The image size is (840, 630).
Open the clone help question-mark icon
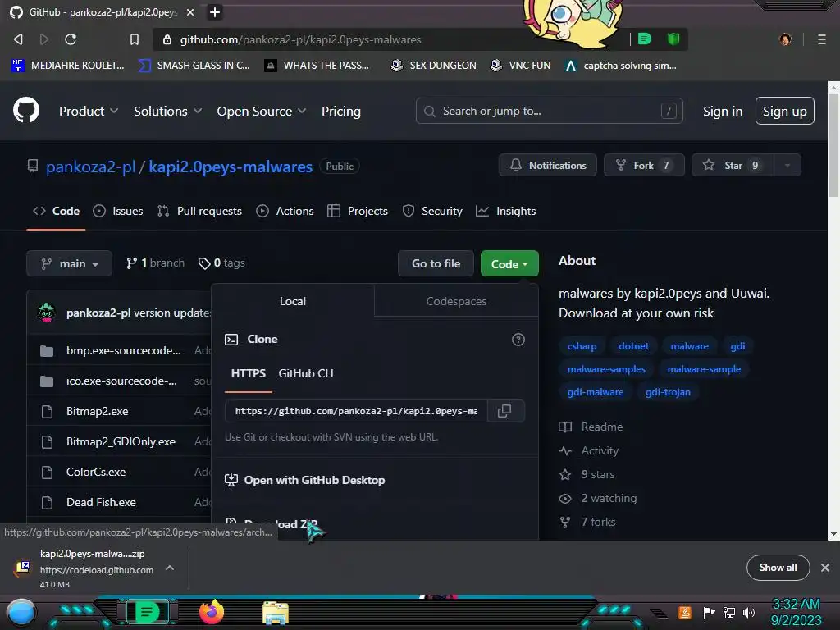point(518,340)
